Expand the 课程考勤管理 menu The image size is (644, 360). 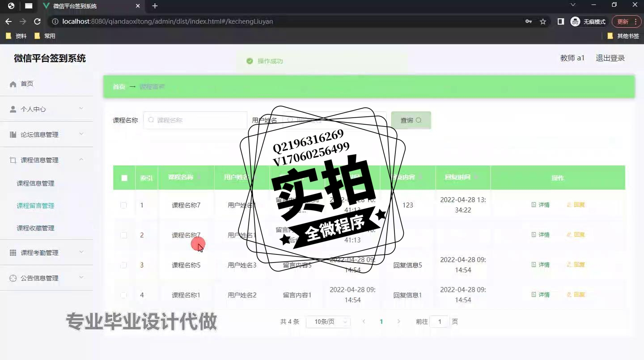(47, 252)
